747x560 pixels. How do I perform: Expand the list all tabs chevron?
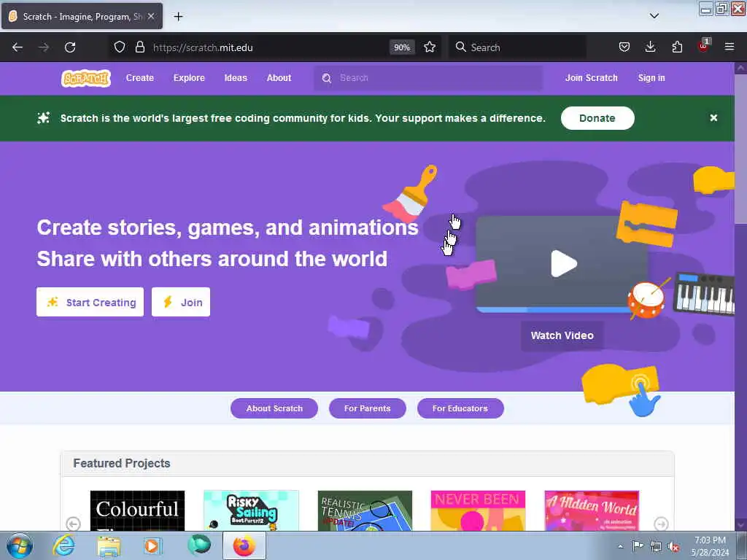click(x=654, y=16)
